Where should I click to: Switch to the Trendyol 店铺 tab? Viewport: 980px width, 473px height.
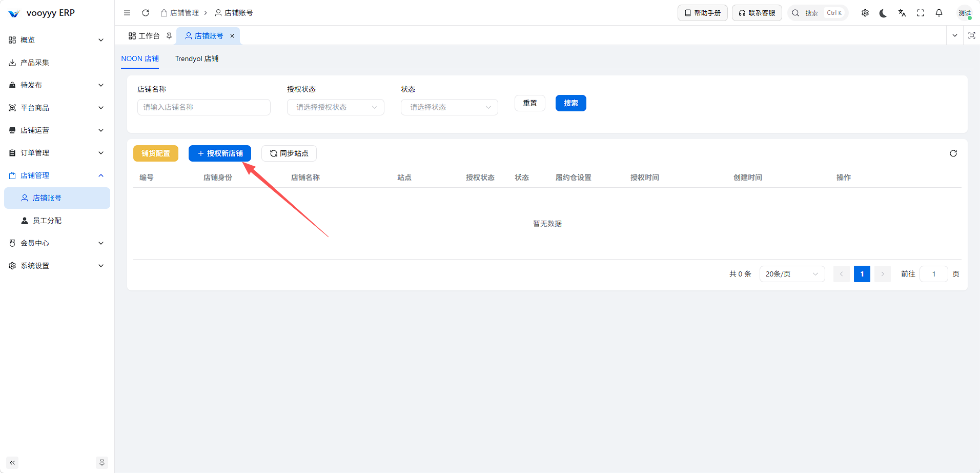click(197, 58)
